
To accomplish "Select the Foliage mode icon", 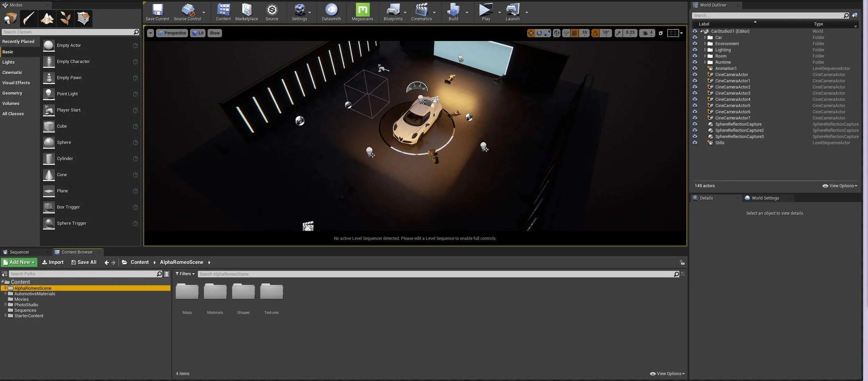I will coord(65,18).
